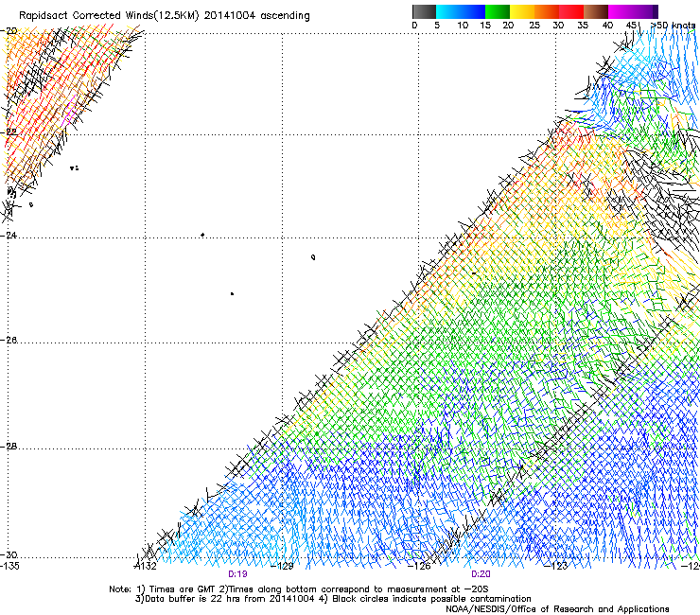Screen dimensions: 700x615
Task: Click the '-132' longitude axis label
Action: pos(146,566)
